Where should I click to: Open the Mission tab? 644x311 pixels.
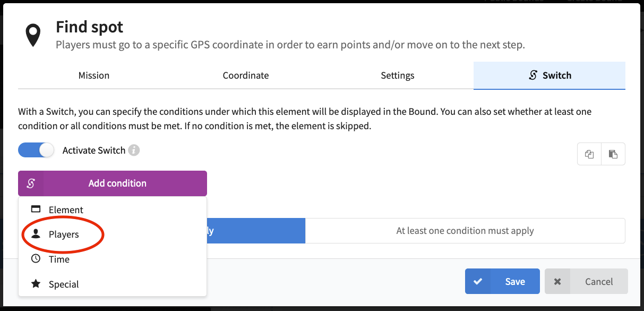point(94,75)
